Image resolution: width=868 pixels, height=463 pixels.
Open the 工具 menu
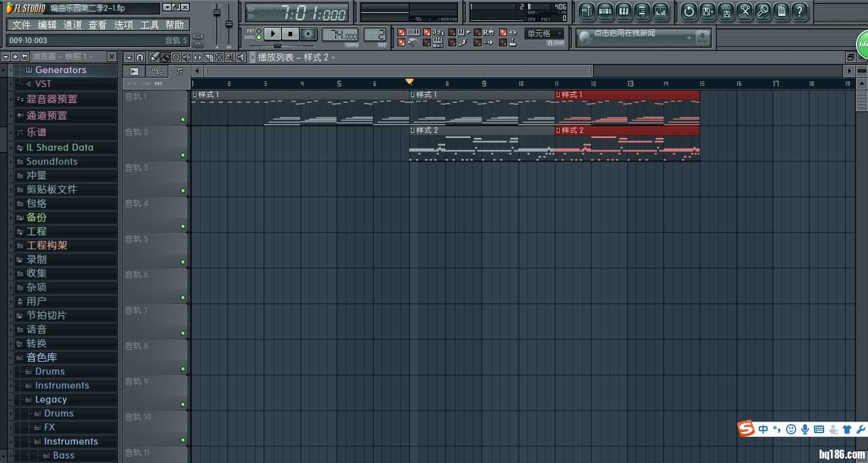[x=149, y=25]
